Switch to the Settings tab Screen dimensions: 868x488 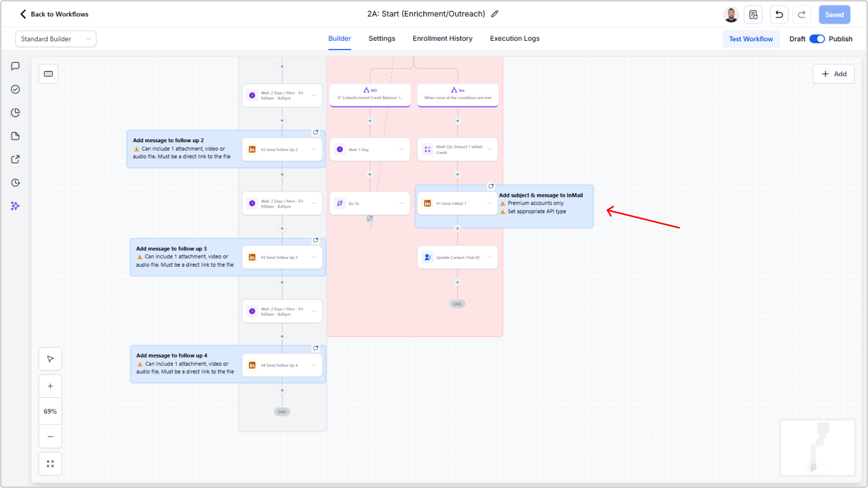click(x=381, y=39)
